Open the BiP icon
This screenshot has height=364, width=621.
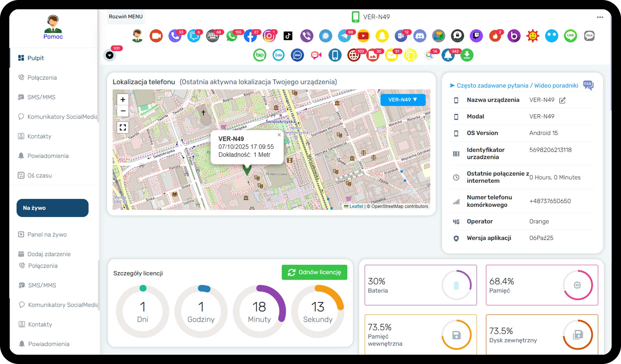(x=260, y=55)
